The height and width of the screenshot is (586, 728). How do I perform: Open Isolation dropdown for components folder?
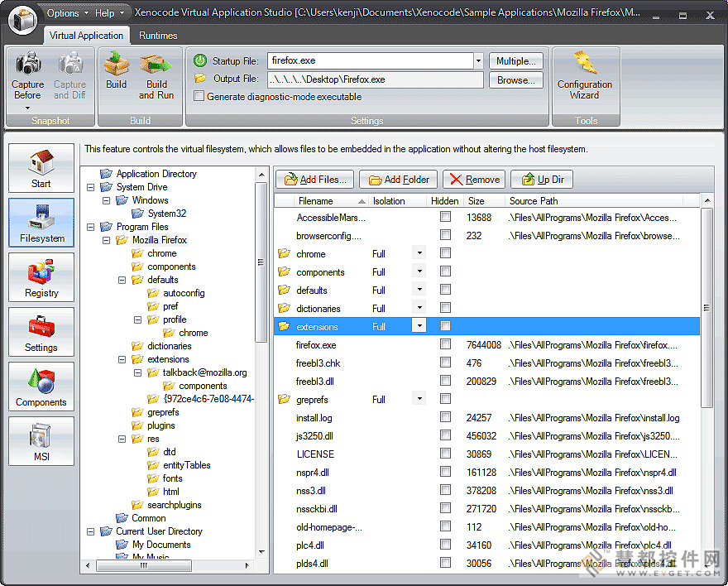[x=419, y=271]
